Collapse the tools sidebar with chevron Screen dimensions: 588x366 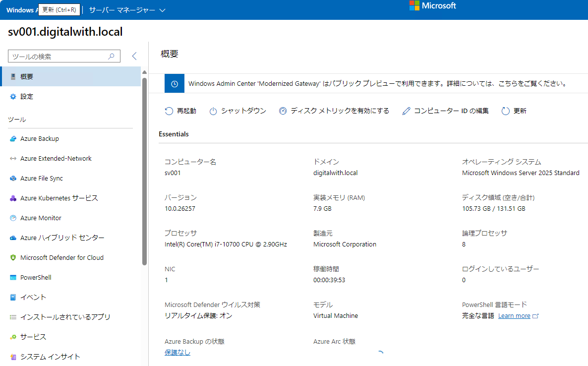pos(134,56)
